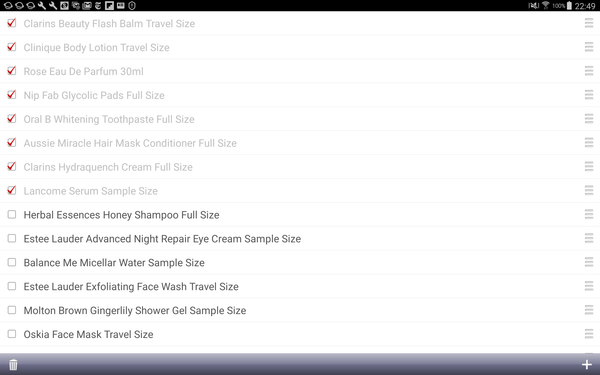Tap 'Clarins Hydraquench Cream Full Size' text
Image resolution: width=600 pixels, height=375 pixels.
click(x=108, y=167)
